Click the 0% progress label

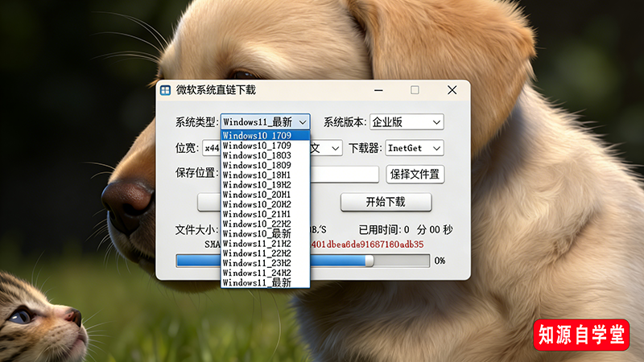[440, 261]
